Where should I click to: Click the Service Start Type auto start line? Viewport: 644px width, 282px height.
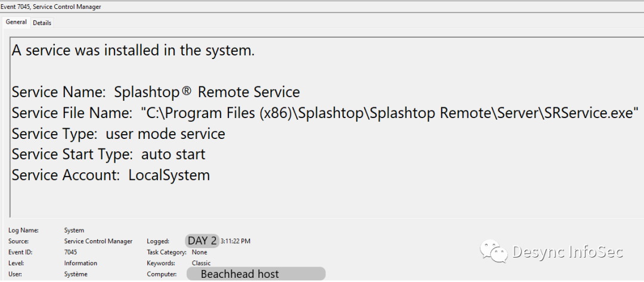[x=109, y=154]
